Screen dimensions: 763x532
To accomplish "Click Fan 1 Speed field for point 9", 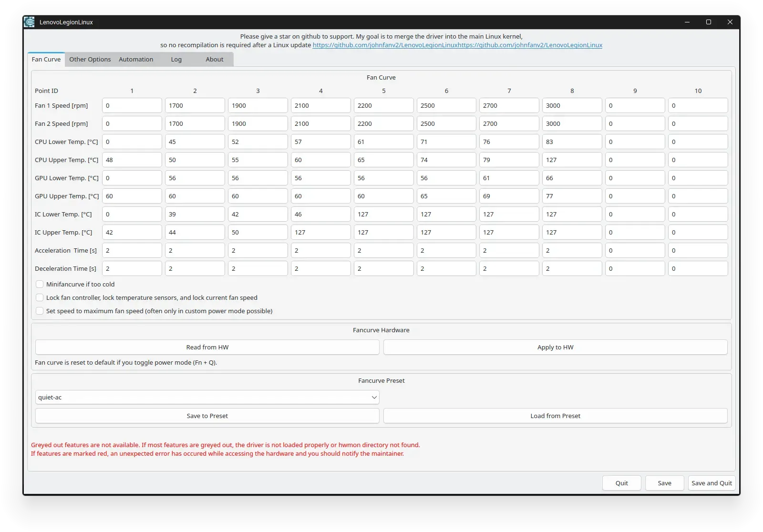I will [635, 105].
